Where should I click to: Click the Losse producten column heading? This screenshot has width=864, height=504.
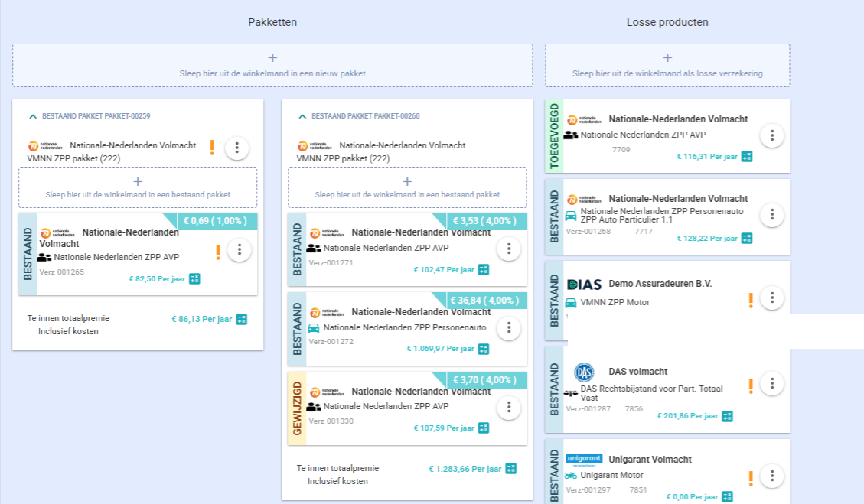(667, 22)
